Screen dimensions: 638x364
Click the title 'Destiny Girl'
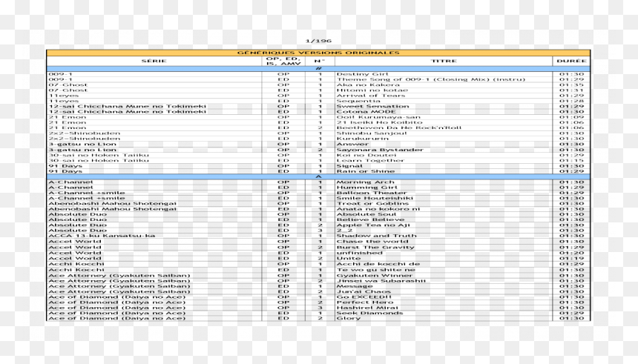[x=362, y=74]
